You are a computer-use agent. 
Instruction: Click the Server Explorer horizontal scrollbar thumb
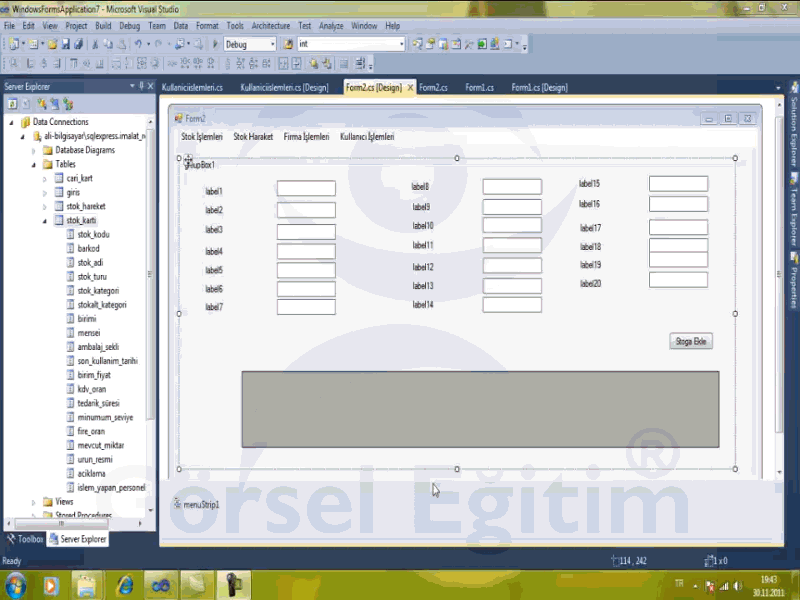click(61, 523)
